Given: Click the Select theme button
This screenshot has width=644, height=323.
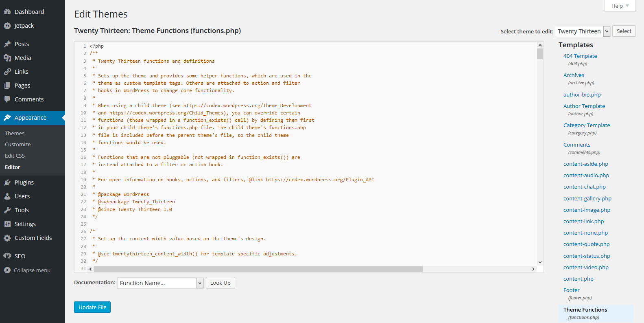Looking at the screenshot, I should (x=624, y=31).
